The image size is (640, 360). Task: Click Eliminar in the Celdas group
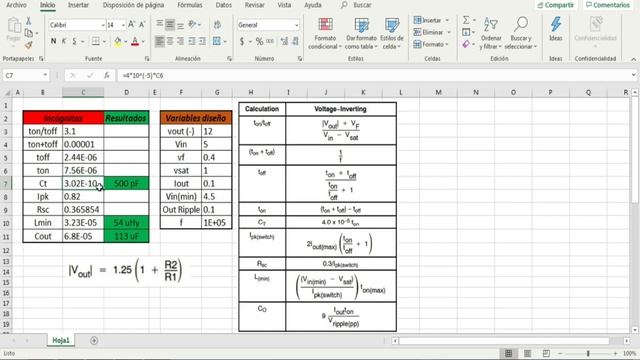pos(432,32)
